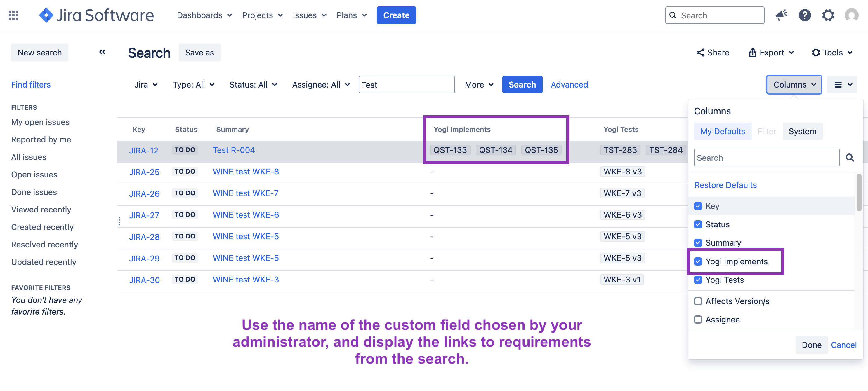Check the Affects Version/s checkbox
The width and height of the screenshot is (868, 391).
[x=698, y=301]
